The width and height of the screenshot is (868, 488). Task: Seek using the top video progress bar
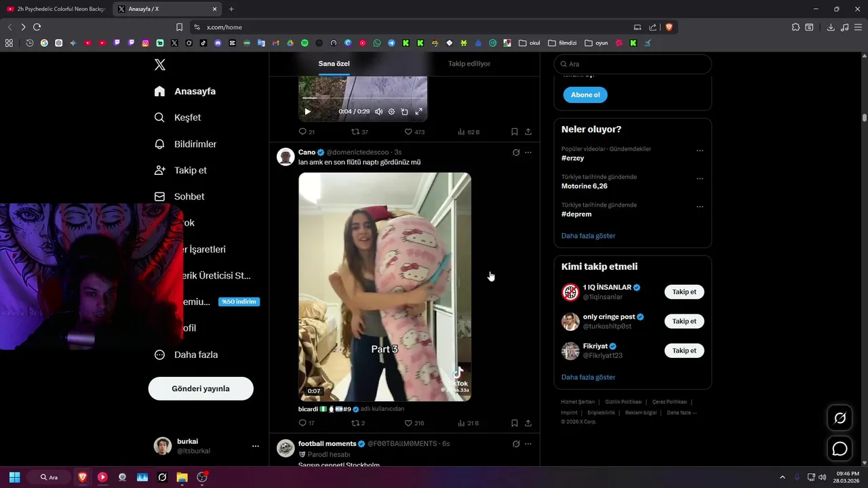point(363,99)
